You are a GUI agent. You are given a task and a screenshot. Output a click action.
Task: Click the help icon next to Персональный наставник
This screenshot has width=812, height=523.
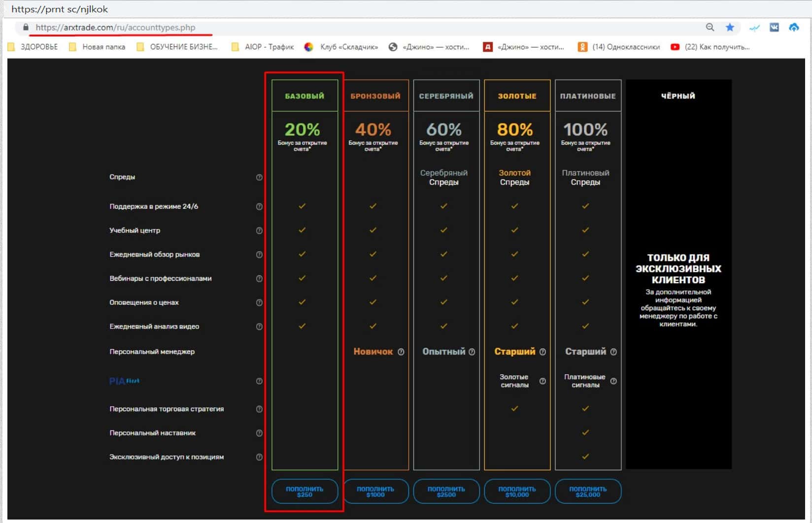(259, 433)
